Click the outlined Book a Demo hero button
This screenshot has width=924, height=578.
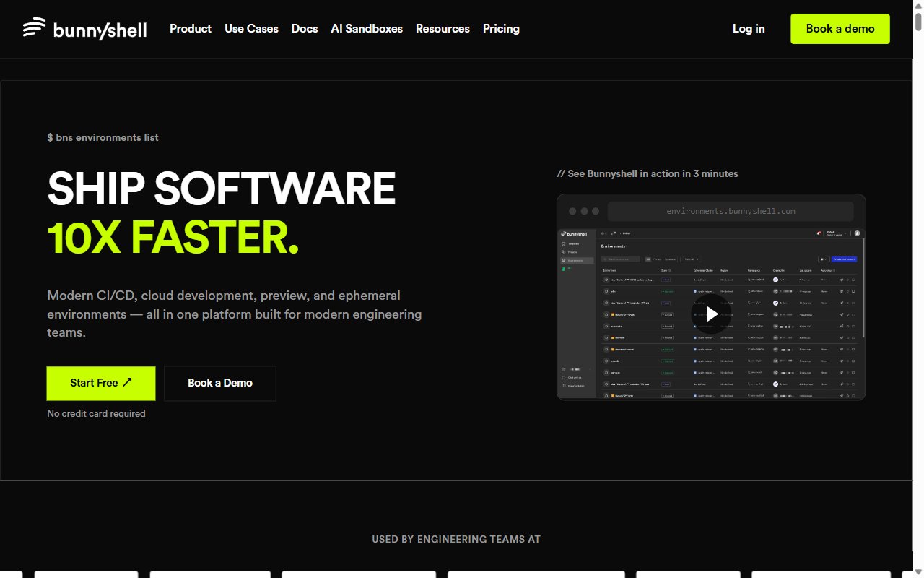pyautogui.click(x=220, y=383)
